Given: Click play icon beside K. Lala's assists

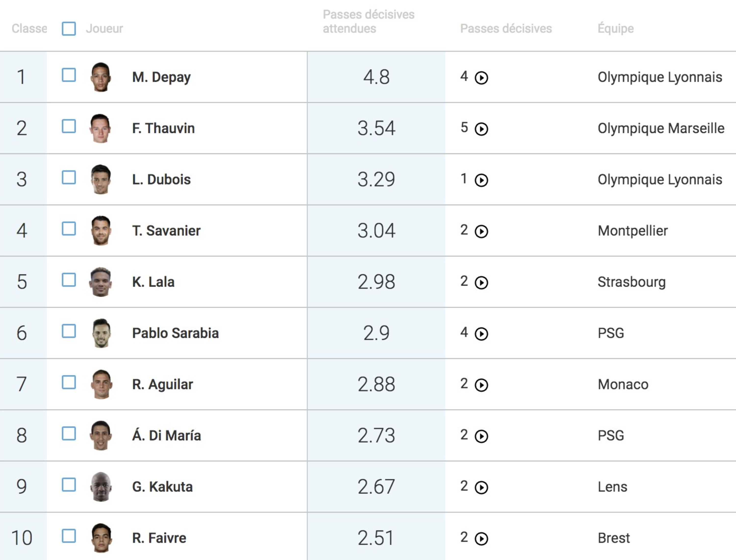Looking at the screenshot, I should pyautogui.click(x=481, y=283).
